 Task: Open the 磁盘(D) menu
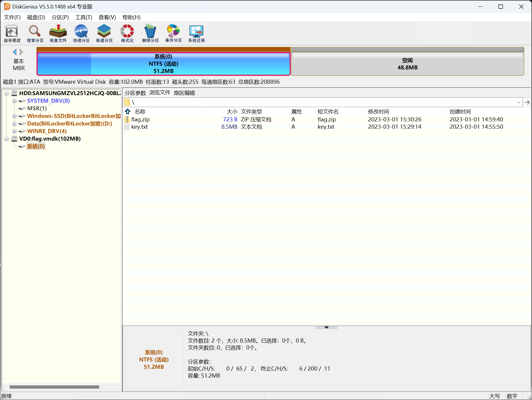point(36,17)
